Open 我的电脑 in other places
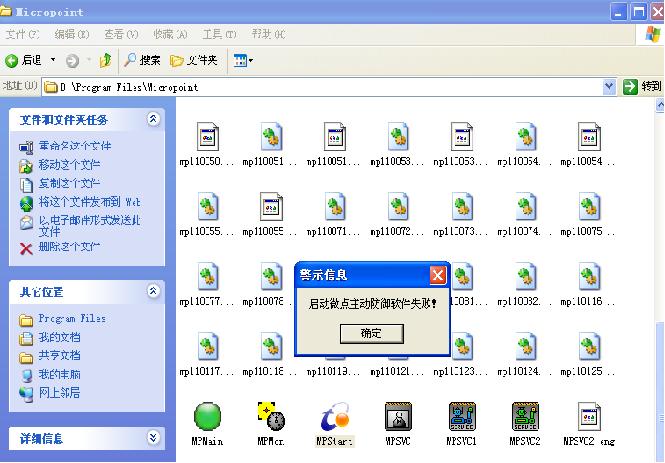 [x=59, y=374]
